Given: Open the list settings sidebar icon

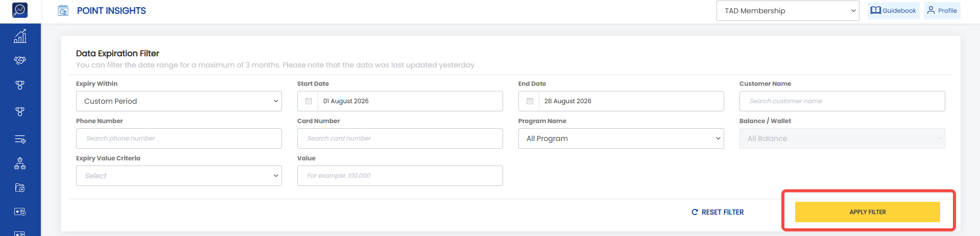Looking at the screenshot, I should 20,139.
